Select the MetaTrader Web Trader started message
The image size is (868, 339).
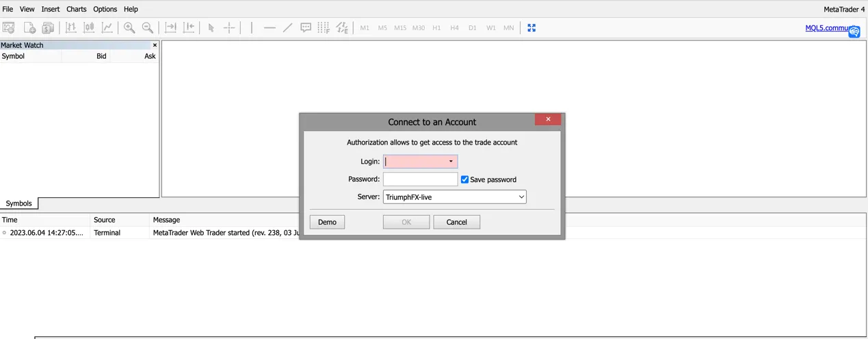click(226, 233)
